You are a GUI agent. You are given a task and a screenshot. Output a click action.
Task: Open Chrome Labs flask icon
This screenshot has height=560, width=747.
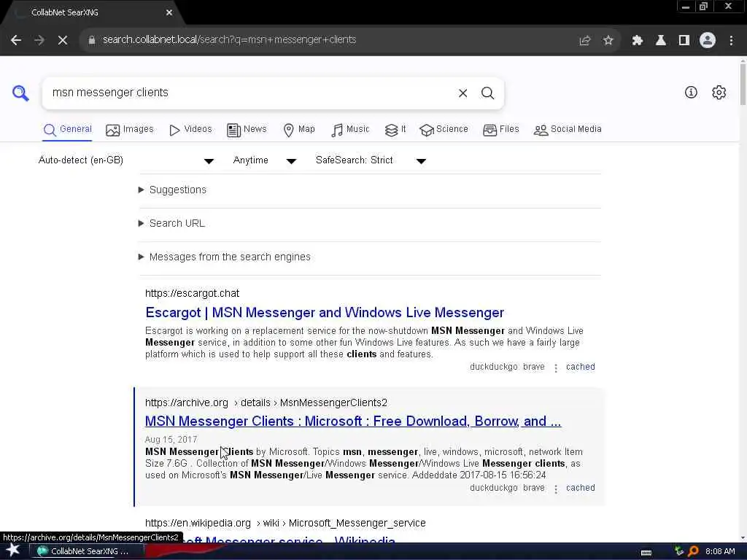[660, 41]
